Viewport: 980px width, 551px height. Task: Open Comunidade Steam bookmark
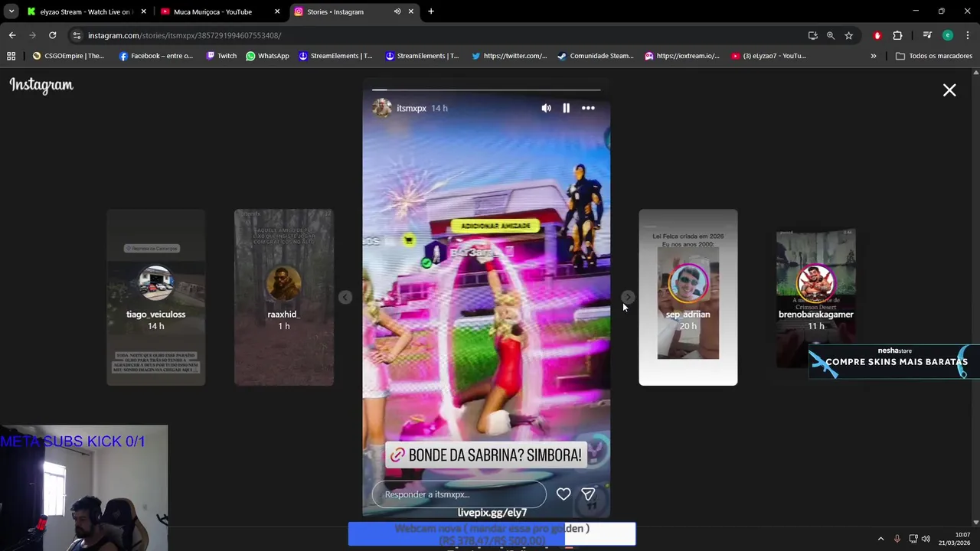click(x=596, y=56)
